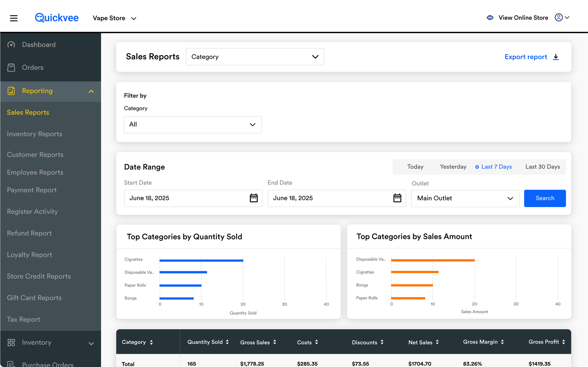
Task: Click the Dashboard gauge icon
Action: pyautogui.click(x=11, y=45)
